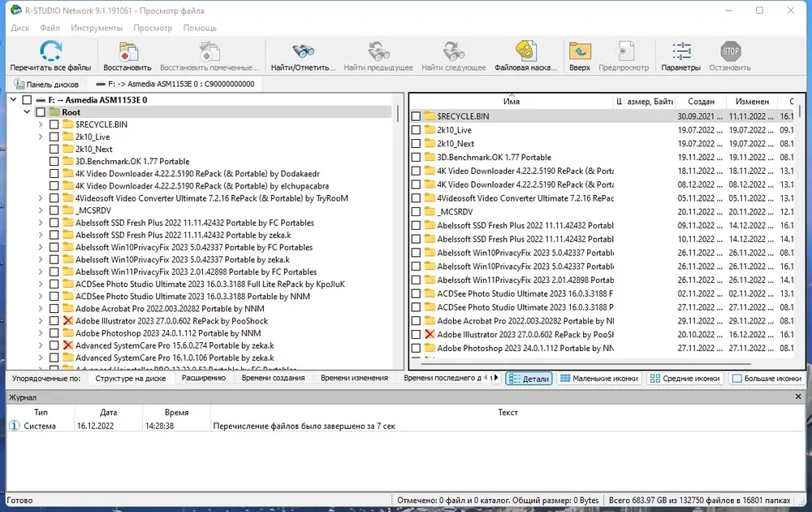
Task: Click the 2k10_Live folder icon in right list
Action: [430, 129]
